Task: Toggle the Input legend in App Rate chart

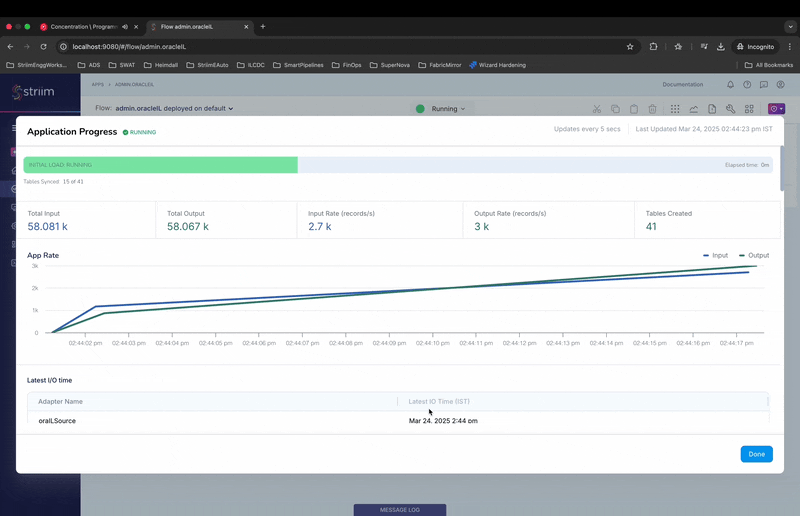Action: click(x=715, y=255)
